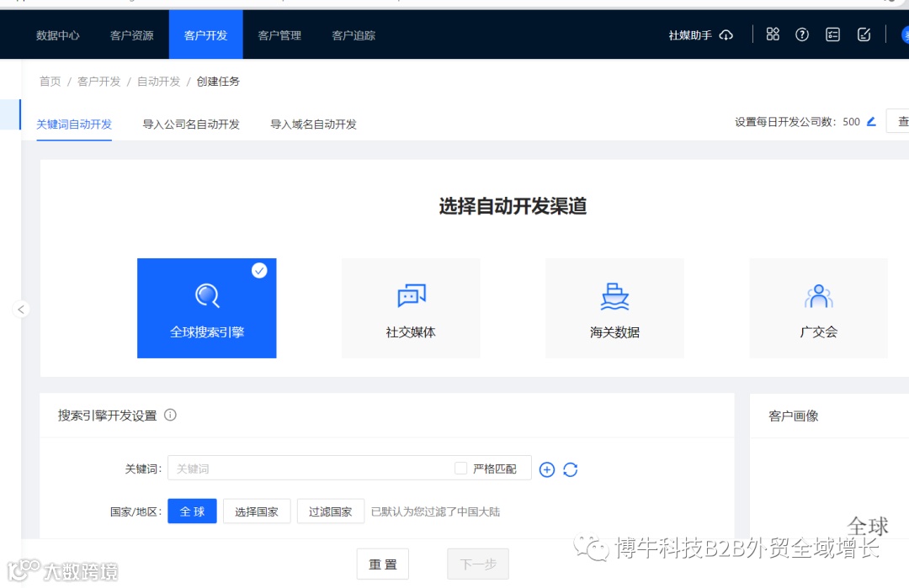Click the 重置 button

383,564
